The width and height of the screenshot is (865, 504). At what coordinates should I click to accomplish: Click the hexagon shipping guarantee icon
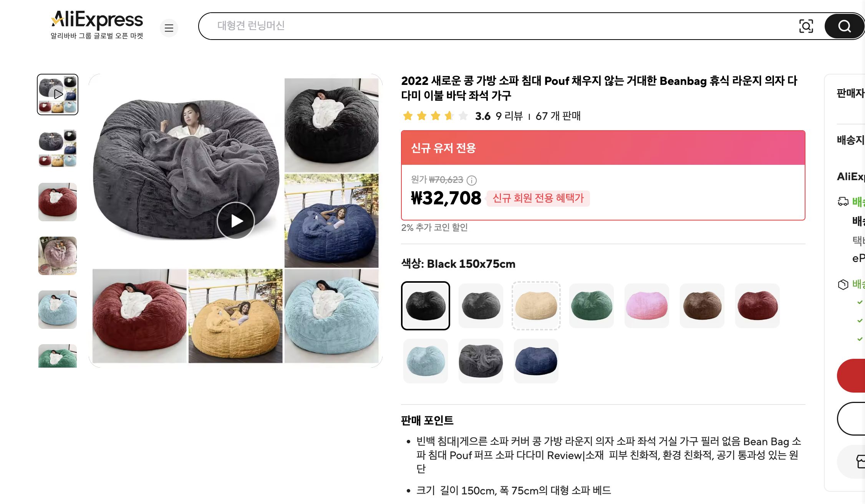point(843,284)
